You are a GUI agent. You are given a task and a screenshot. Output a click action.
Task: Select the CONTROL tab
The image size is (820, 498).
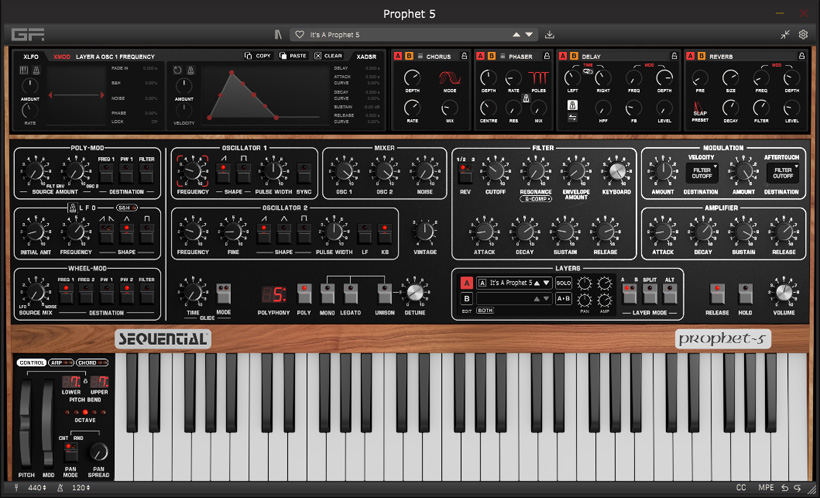31,363
